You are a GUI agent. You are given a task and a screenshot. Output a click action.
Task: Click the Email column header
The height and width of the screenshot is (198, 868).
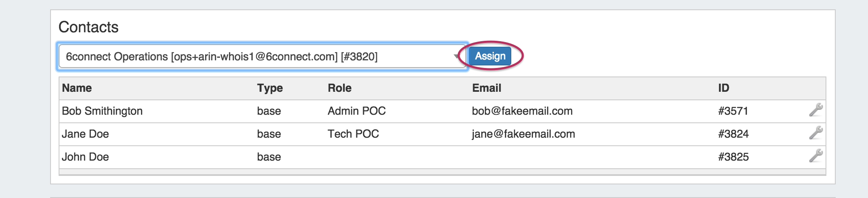tap(487, 88)
